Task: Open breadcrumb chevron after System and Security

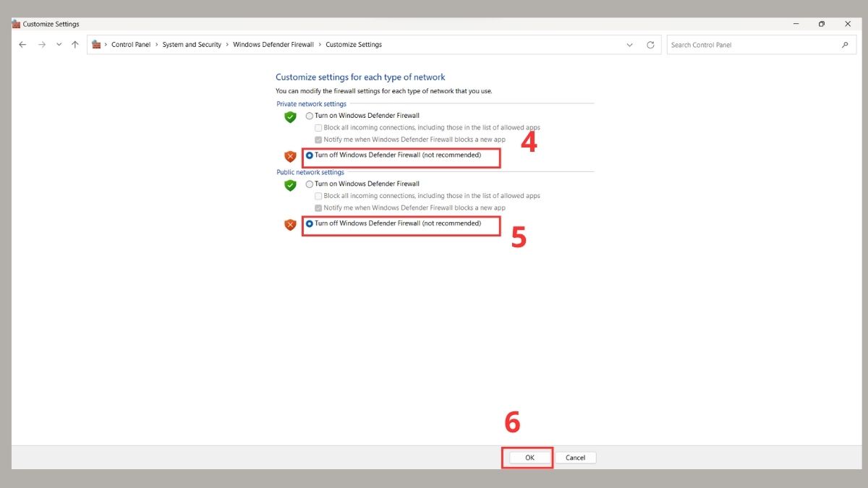Action: (227, 45)
